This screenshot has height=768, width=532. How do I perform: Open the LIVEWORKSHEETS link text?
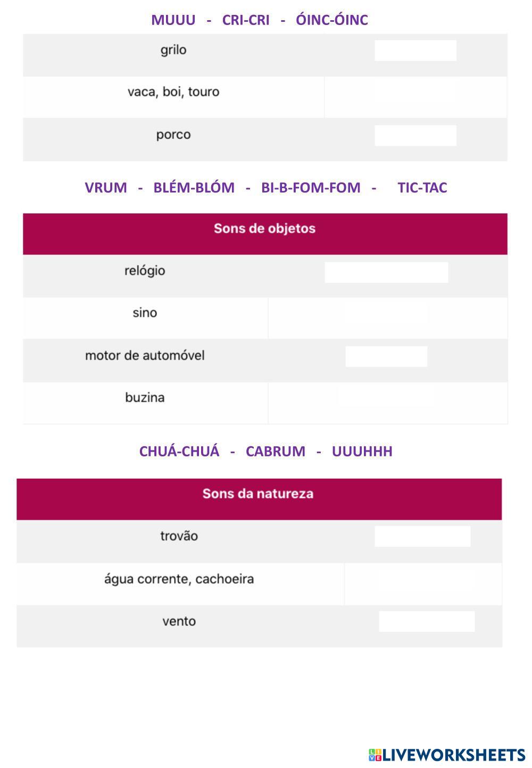(x=454, y=755)
